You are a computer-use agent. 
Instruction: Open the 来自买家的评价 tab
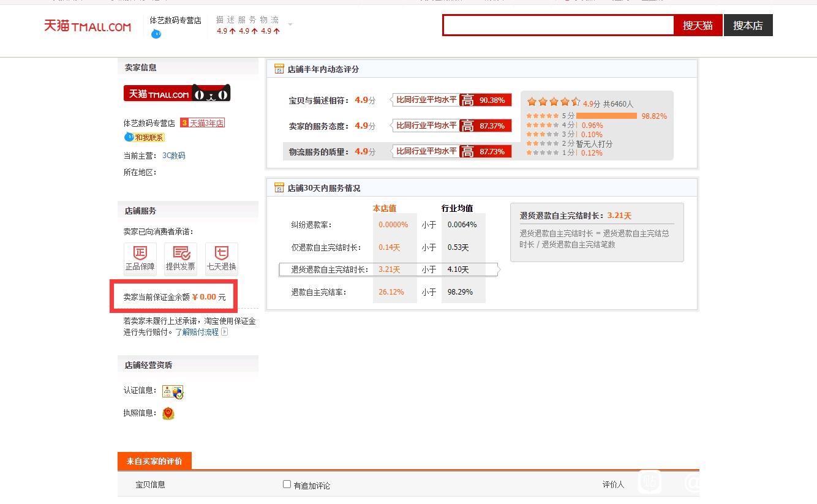pos(154,461)
